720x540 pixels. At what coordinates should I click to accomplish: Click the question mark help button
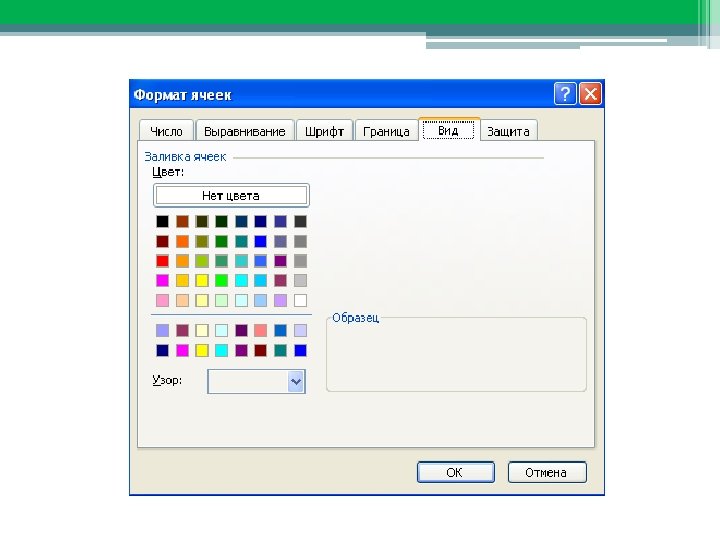(565, 94)
